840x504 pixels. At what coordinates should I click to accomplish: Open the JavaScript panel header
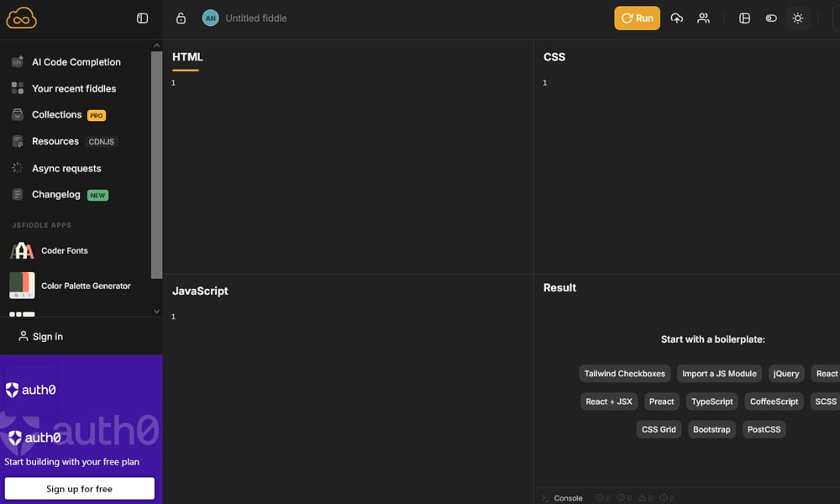(x=200, y=291)
